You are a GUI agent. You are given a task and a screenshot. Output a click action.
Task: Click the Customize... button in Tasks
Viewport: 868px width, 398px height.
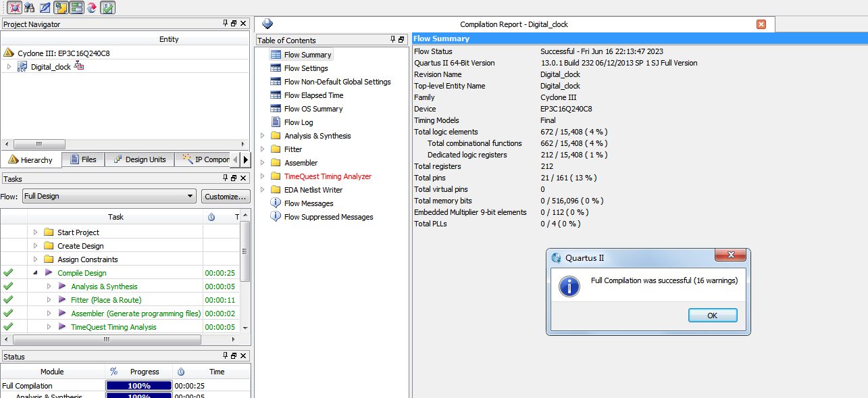tap(226, 196)
